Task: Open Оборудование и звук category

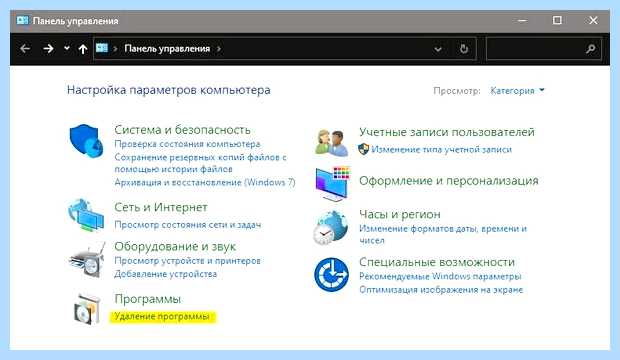Action: (x=175, y=246)
